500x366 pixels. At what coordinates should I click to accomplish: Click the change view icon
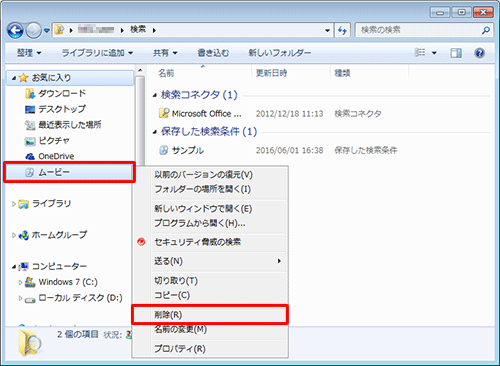pyautogui.click(x=420, y=52)
